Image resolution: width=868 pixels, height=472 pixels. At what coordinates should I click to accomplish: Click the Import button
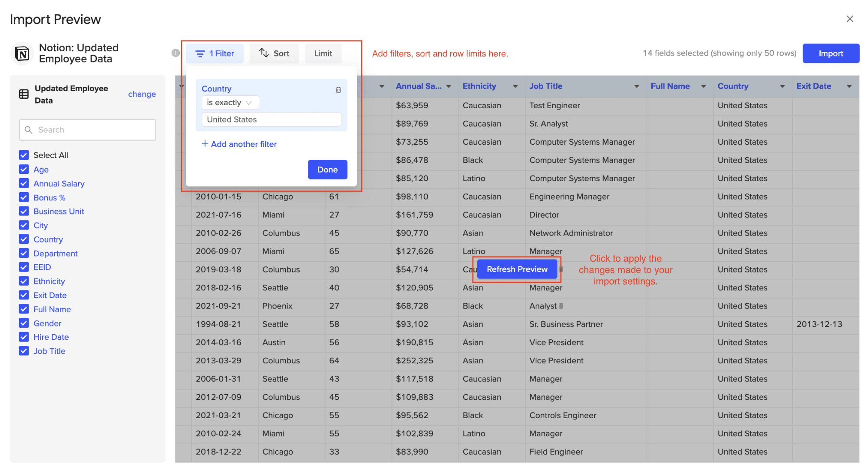click(x=831, y=53)
